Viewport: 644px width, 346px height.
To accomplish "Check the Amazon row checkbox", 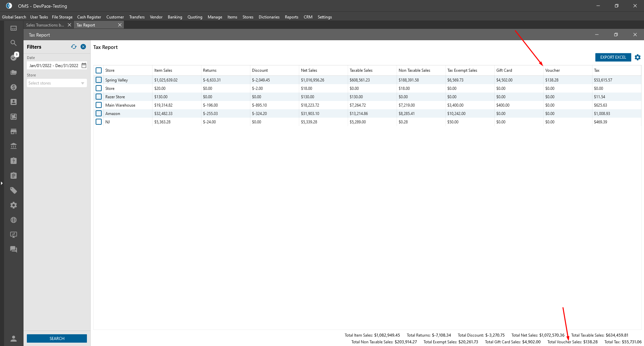I will [99, 113].
